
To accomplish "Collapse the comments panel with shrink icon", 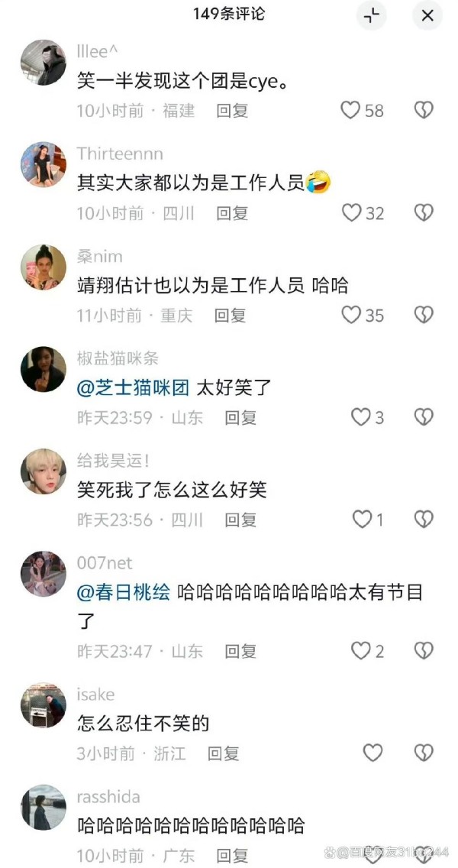I will [371, 15].
